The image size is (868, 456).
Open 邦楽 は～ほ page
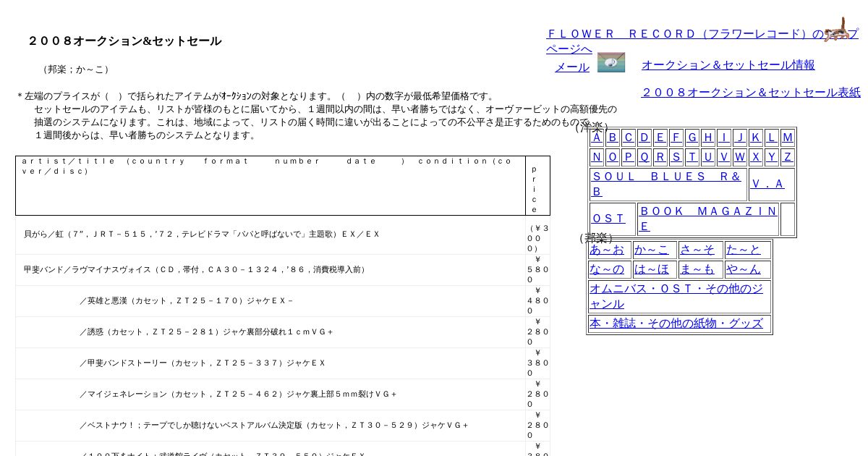pos(652,269)
